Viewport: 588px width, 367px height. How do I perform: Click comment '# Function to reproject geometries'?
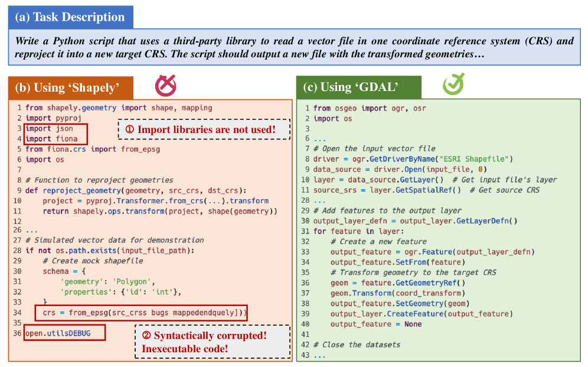99,180
